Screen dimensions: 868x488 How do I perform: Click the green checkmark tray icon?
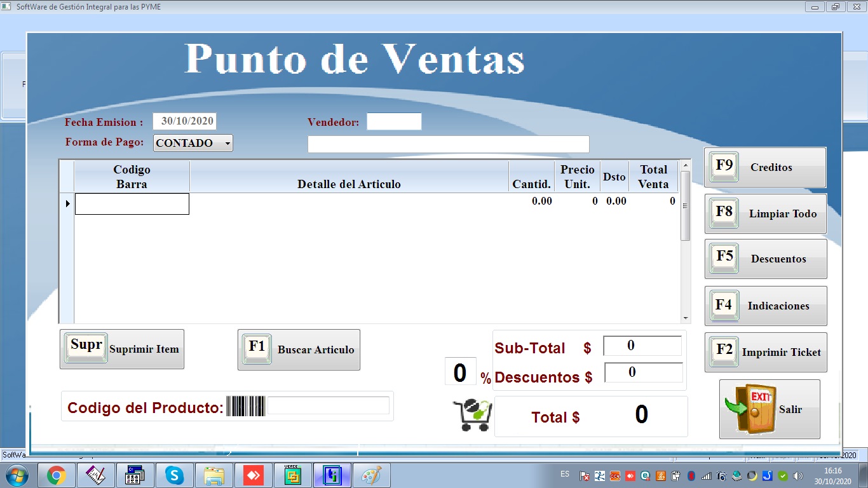(x=783, y=476)
